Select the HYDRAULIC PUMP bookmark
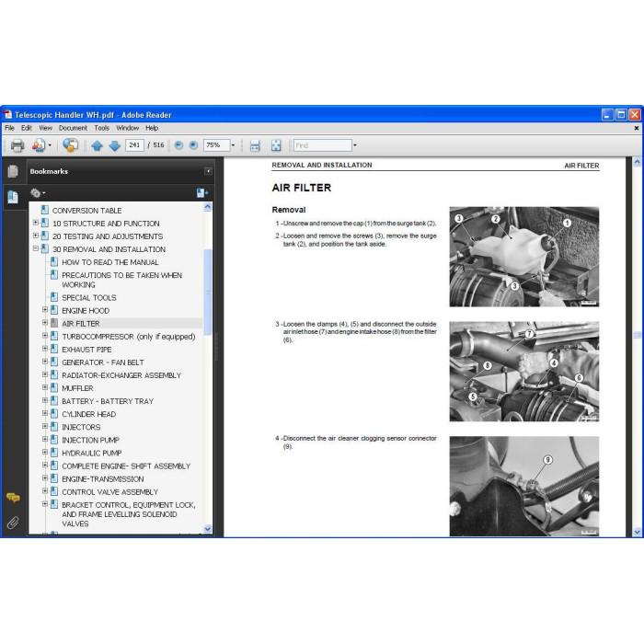 pos(92,453)
